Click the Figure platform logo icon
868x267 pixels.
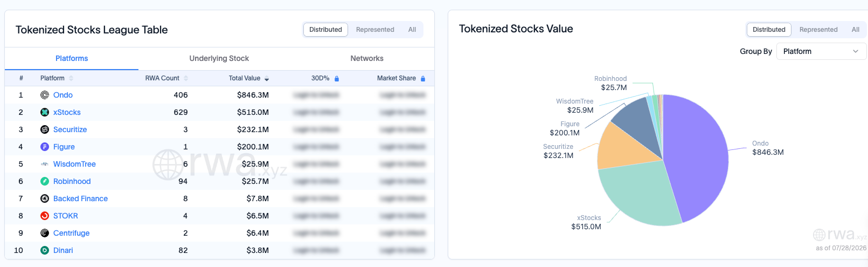point(45,147)
